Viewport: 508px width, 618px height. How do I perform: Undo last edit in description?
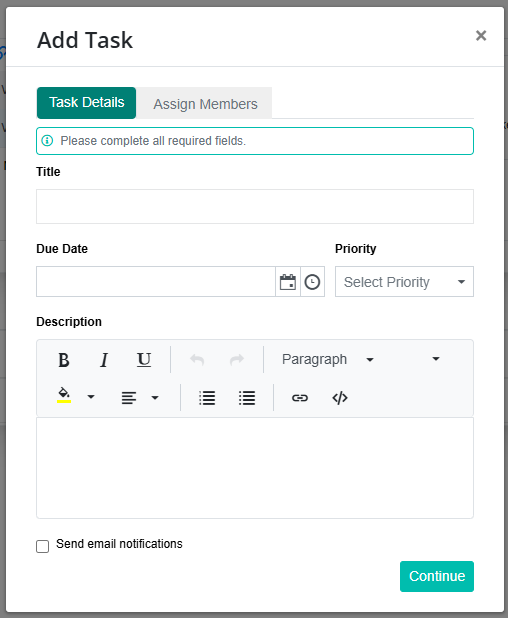click(197, 360)
